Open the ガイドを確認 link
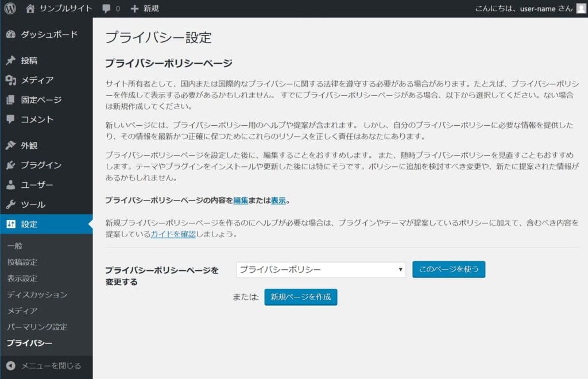 tap(173, 234)
